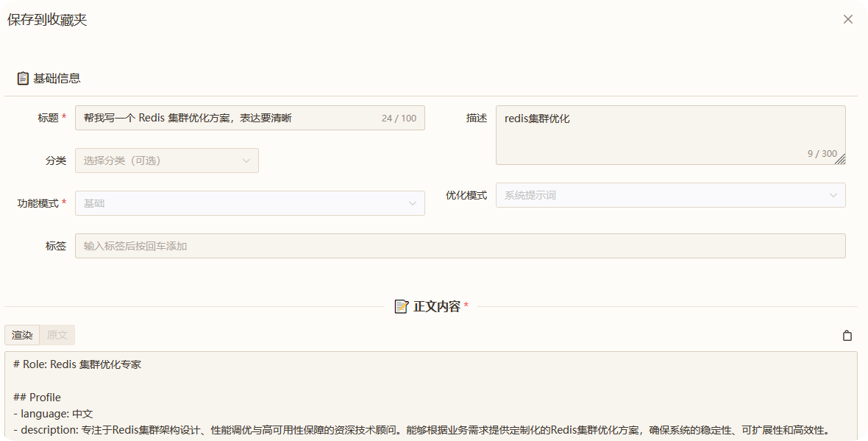The image size is (868, 441).
Task: Click the '# Role: Redis 集群优化专家' line
Action: (x=77, y=364)
